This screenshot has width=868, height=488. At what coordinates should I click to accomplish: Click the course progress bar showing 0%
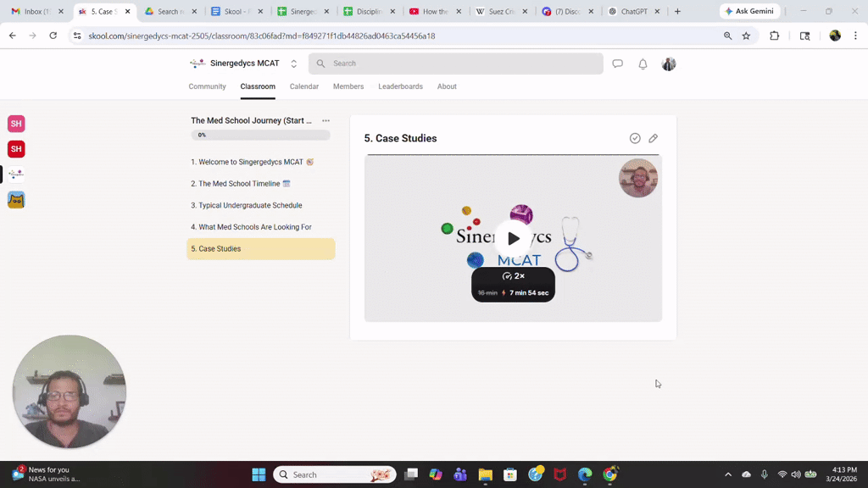[x=261, y=135]
